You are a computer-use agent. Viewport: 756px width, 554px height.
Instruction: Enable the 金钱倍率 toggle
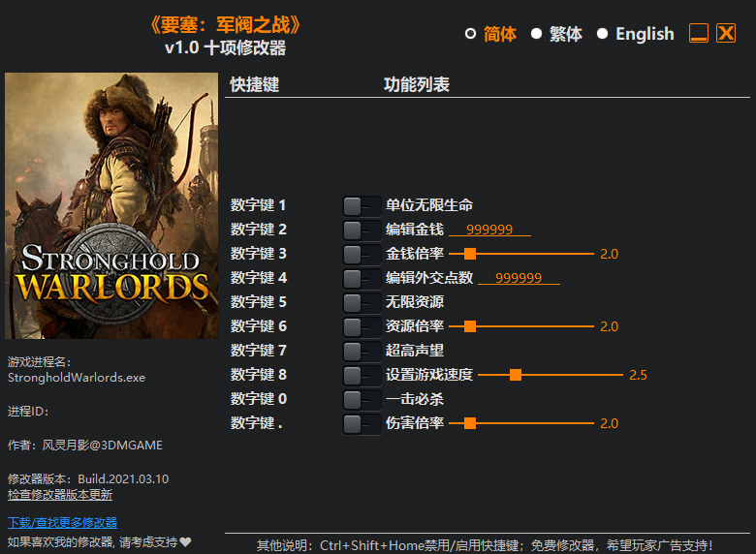362,255
